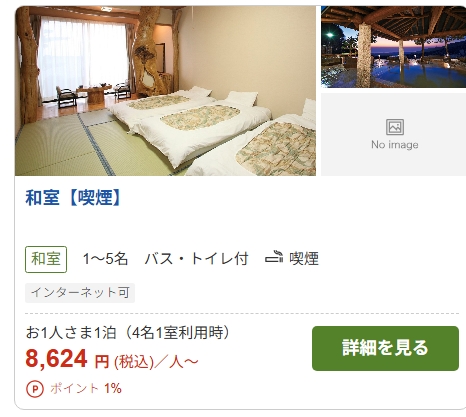Click the インターネット可 badge
The height and width of the screenshot is (417, 466).
pos(80,293)
